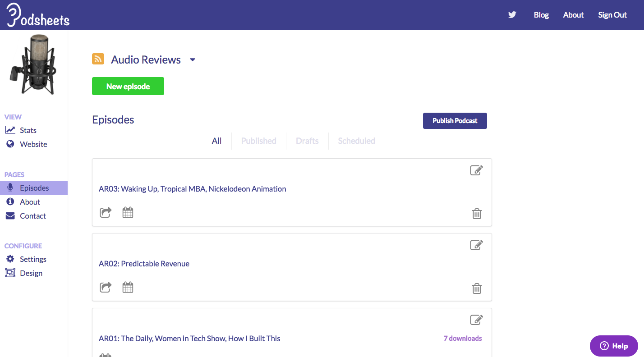
Task: Open the About link in header
Action: [x=574, y=15]
